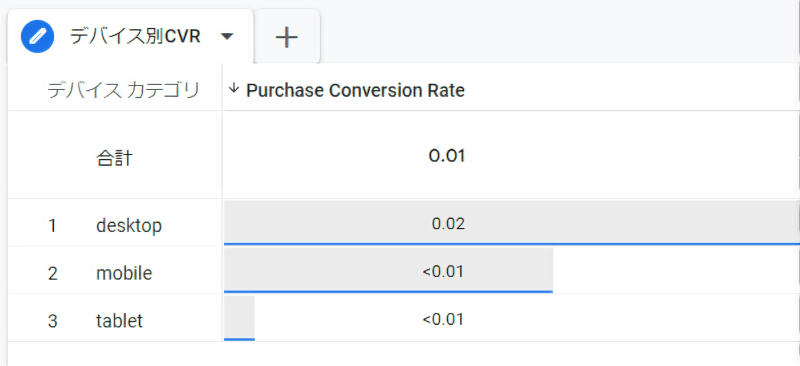Click row number 2
Image resolution: width=800 pixels, height=366 pixels.
click(53, 273)
